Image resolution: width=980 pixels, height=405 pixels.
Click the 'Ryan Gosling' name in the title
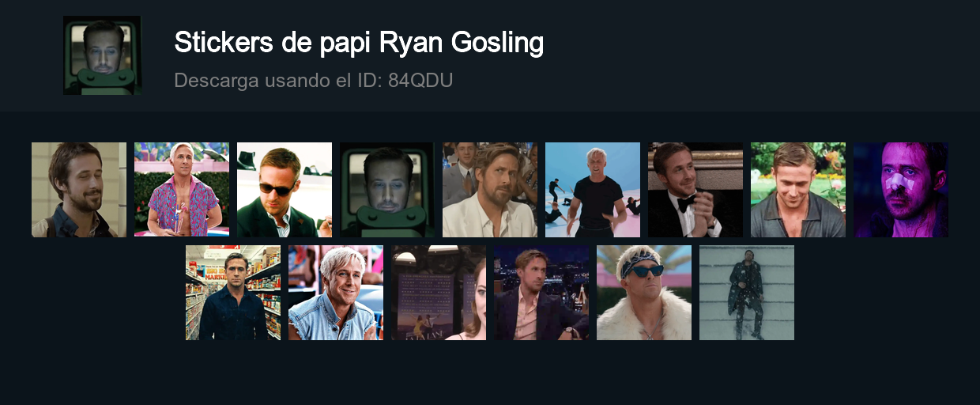462,43
